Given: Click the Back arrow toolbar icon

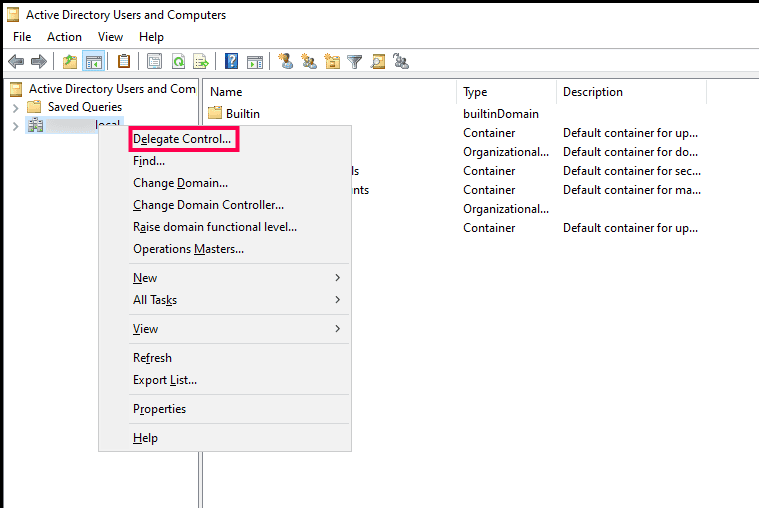Looking at the screenshot, I should pos(16,62).
